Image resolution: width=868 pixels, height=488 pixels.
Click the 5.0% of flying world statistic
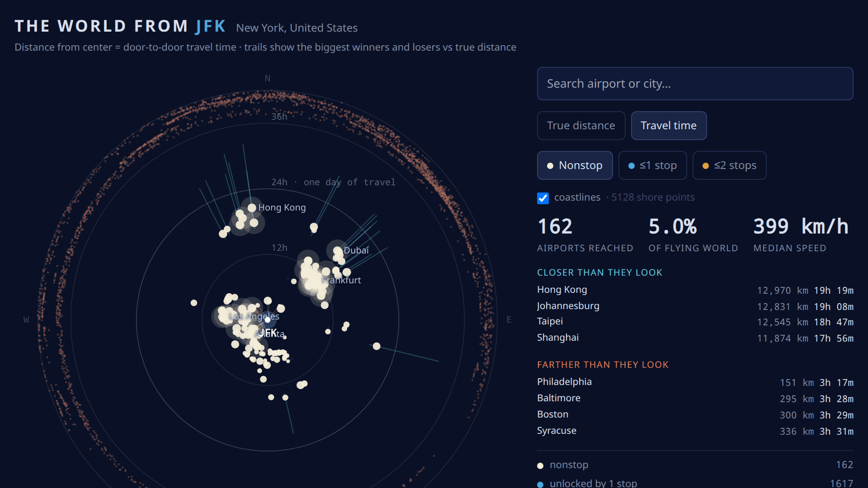(x=693, y=235)
